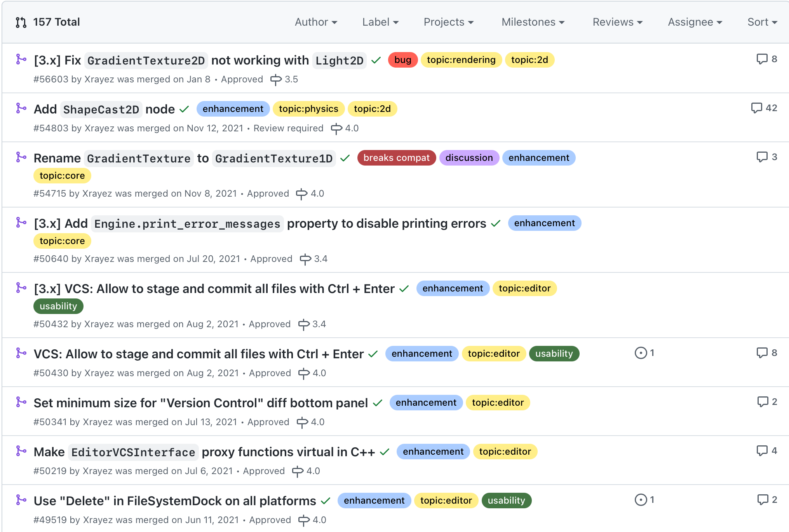Click merged icon for Engine.print_error_messages PR
Image resolution: width=789 pixels, height=532 pixels.
click(21, 223)
